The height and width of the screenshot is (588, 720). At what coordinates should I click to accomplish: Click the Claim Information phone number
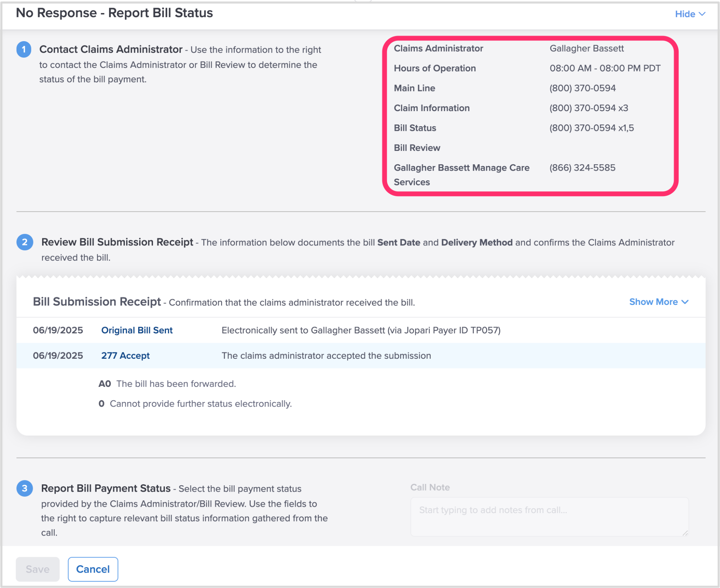pos(589,108)
